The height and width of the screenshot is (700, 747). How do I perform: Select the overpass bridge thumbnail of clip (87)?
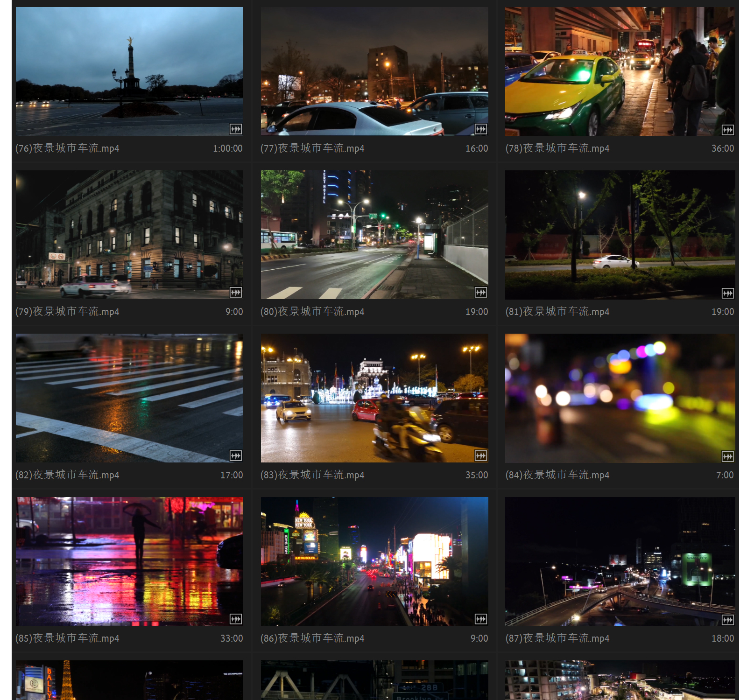click(x=620, y=561)
